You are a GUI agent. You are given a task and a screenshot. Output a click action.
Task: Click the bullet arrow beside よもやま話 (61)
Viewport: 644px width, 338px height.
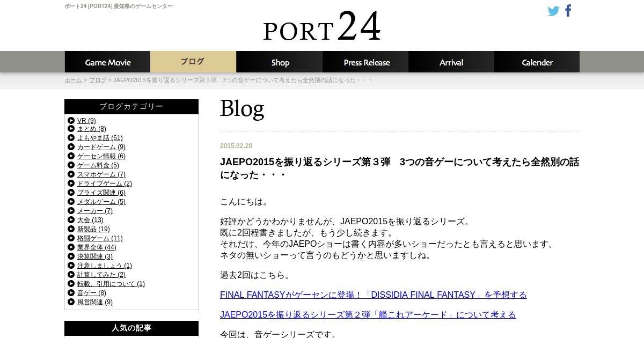(x=71, y=138)
